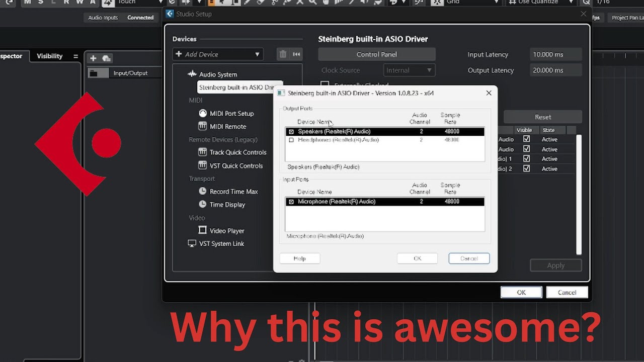Image resolution: width=644 pixels, height=362 pixels.
Task: Open Time Display clock icon
Action: click(202, 204)
